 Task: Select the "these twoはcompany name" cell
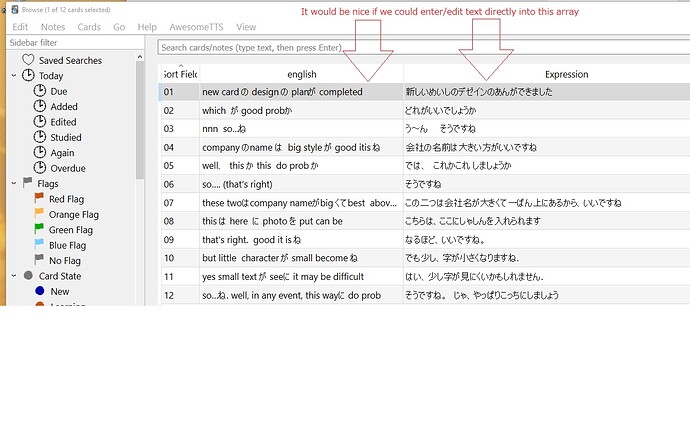301,202
